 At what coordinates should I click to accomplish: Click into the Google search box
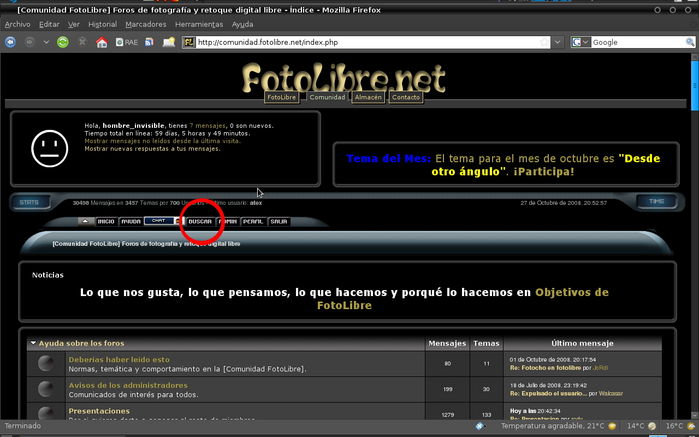[x=637, y=42]
